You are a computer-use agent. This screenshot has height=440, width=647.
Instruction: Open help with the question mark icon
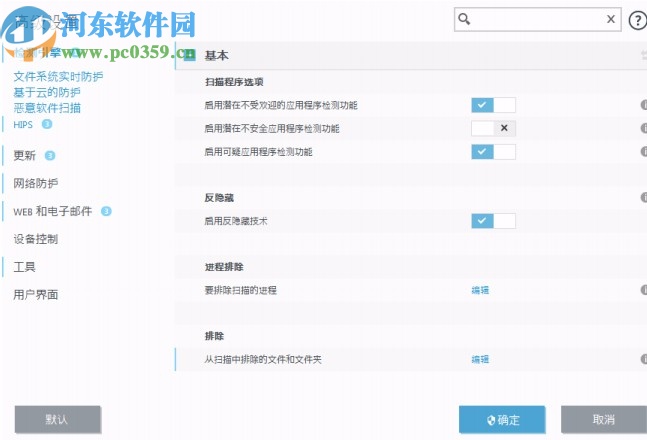[638, 20]
